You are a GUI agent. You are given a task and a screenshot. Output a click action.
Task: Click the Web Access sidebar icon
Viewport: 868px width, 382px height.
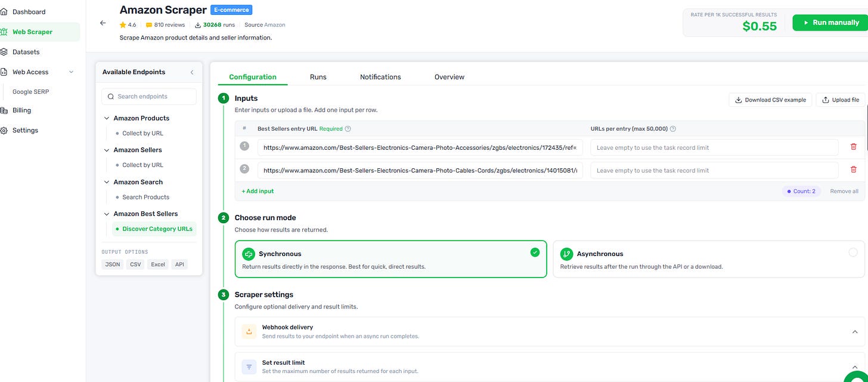(4, 72)
